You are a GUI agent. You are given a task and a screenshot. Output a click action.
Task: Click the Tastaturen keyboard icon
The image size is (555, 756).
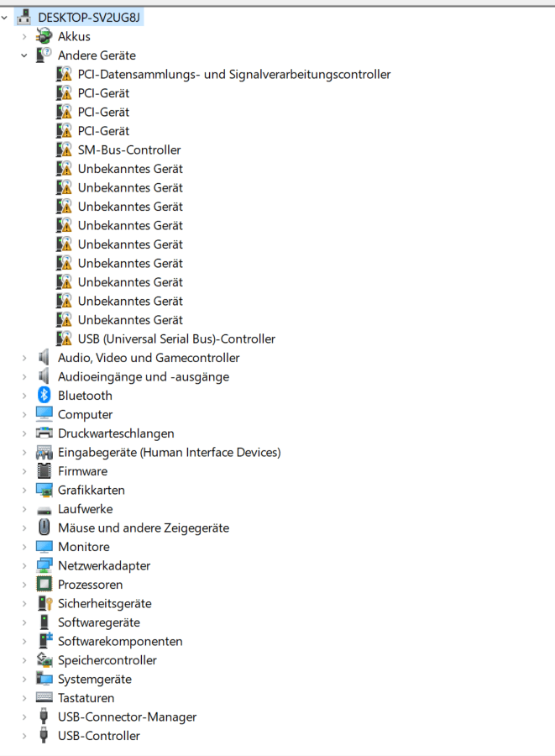44,698
